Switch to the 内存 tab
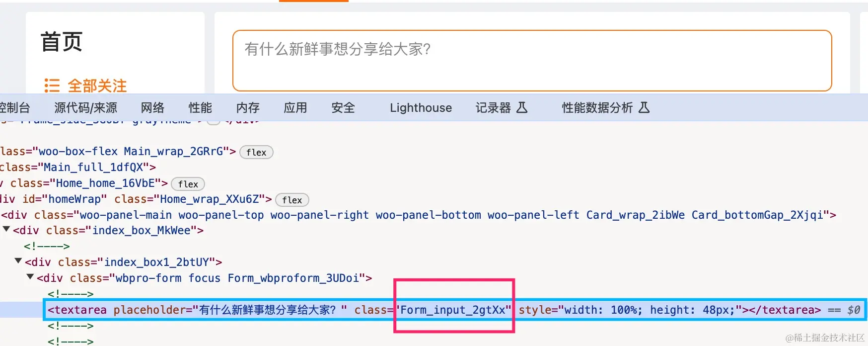Image resolution: width=868 pixels, height=346 pixels. (x=248, y=107)
